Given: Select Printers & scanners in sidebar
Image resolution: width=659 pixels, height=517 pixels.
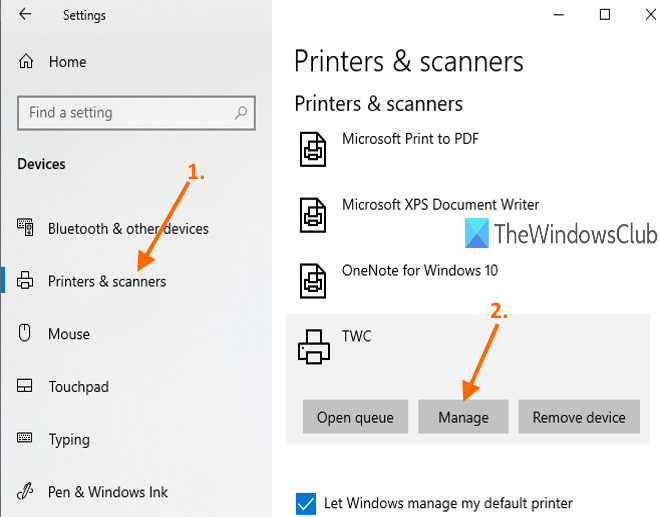Looking at the screenshot, I should click(x=107, y=281).
